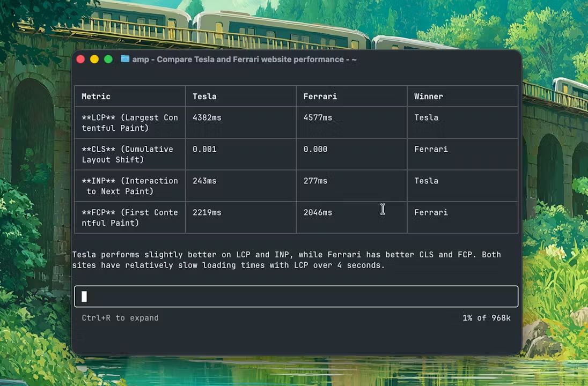Click the FCP value 2046ms for Ferrari
Viewport: 588px width, 386px height.
(318, 212)
